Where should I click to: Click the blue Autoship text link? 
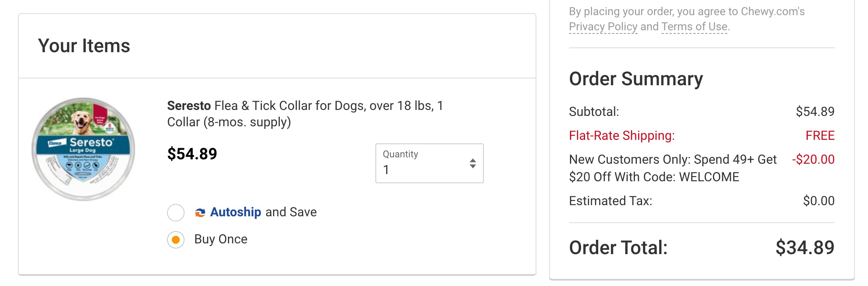click(x=236, y=212)
